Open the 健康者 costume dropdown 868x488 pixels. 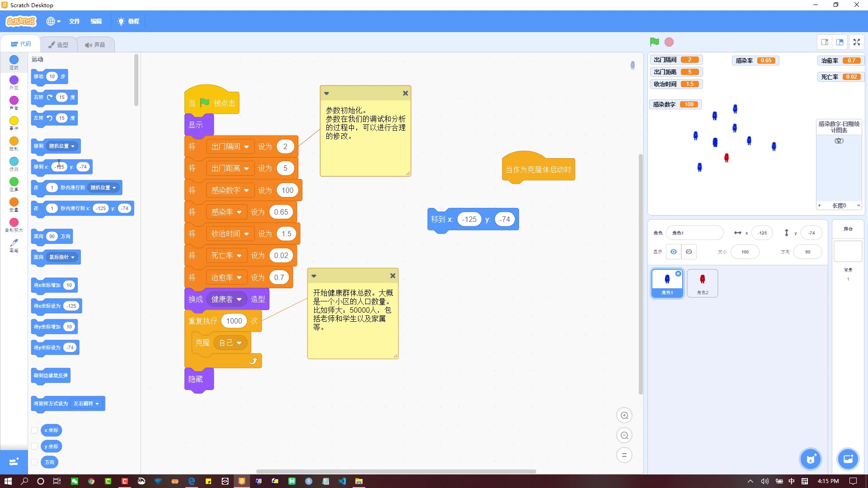[x=239, y=300]
